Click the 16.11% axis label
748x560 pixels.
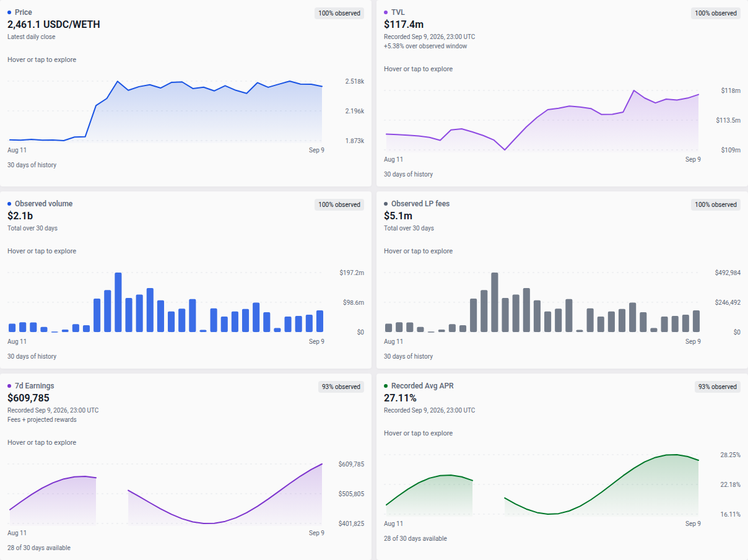coord(730,514)
